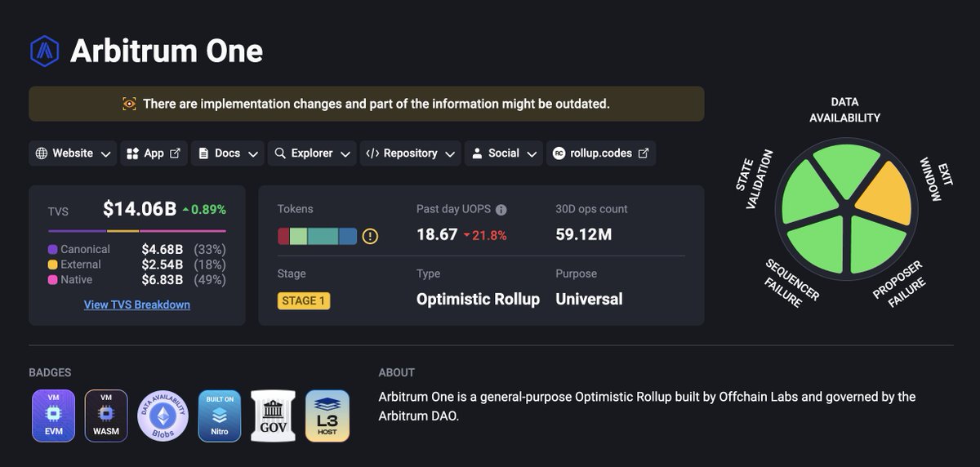Select the L3 HOST badge
980x467 pixels.
tap(327, 416)
